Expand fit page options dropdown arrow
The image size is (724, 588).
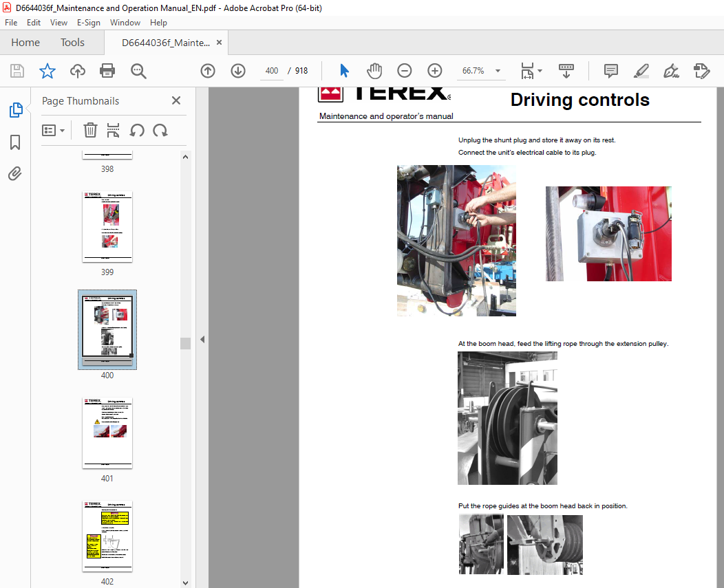540,71
